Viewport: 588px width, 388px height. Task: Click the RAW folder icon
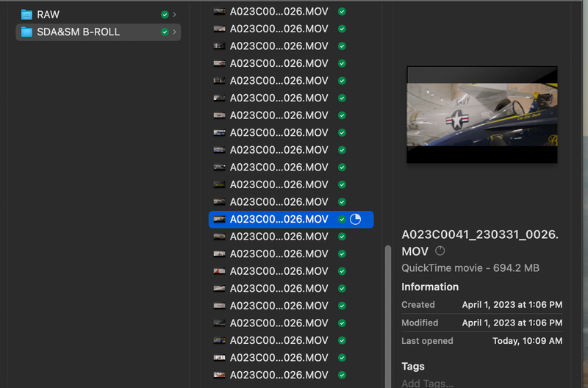(26, 15)
